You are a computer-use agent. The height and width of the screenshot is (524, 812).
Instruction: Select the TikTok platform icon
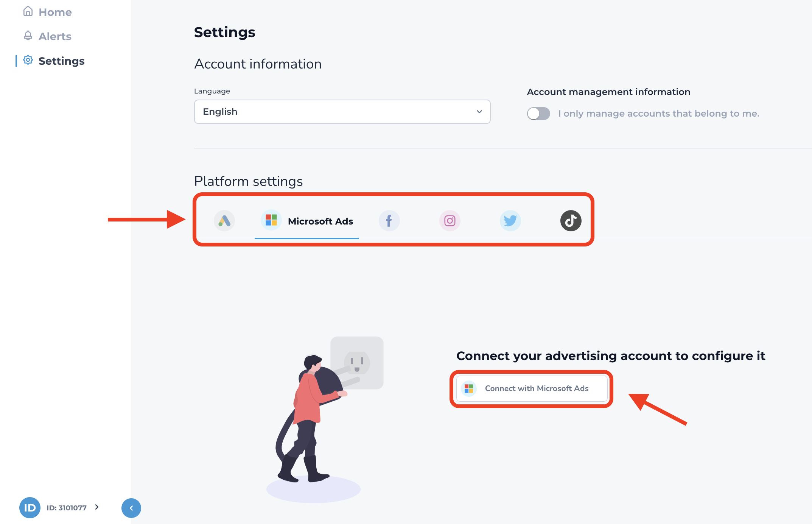pos(570,220)
